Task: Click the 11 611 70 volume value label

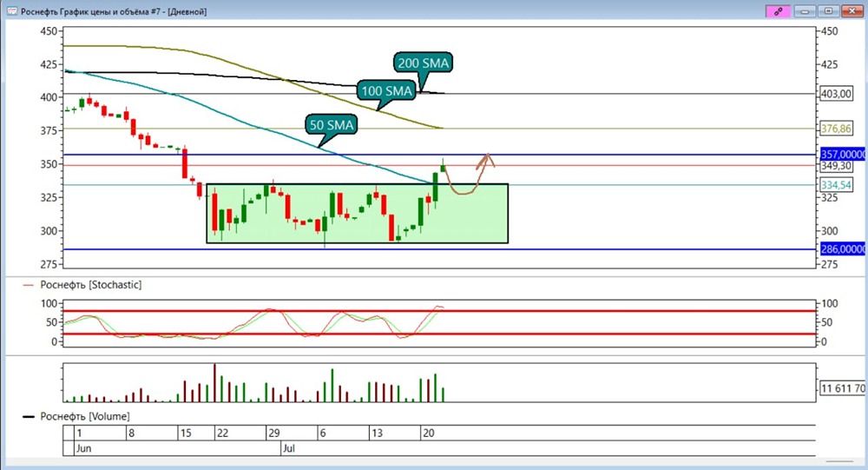Action: (x=842, y=388)
